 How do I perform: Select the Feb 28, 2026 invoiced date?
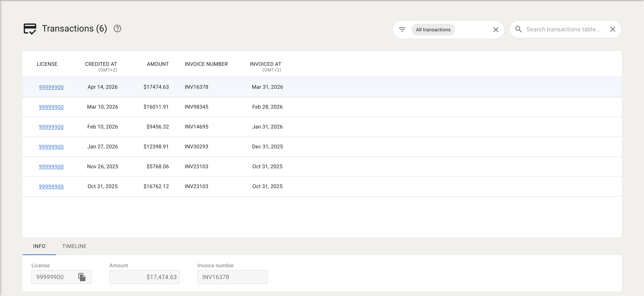(x=267, y=107)
